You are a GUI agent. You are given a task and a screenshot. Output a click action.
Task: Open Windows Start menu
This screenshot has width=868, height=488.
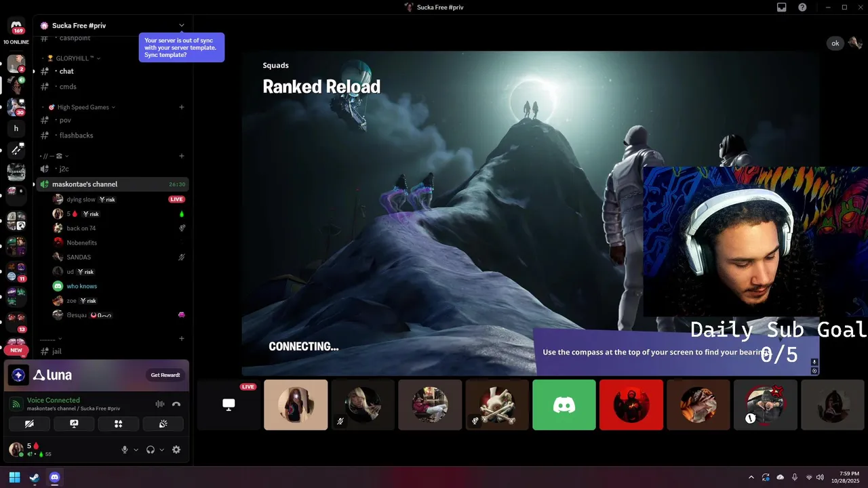15,477
